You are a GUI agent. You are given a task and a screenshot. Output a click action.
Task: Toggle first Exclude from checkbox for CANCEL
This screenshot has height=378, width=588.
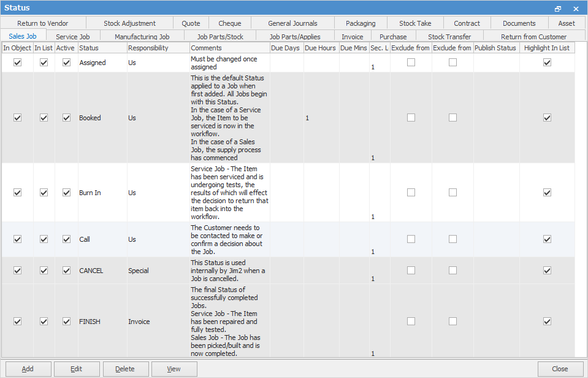pyautogui.click(x=411, y=270)
